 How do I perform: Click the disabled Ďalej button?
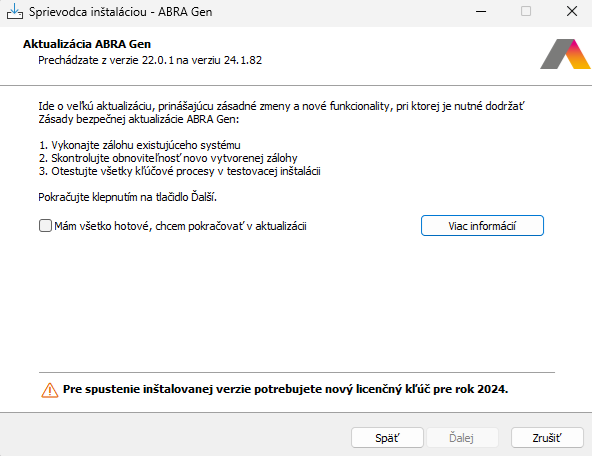click(x=461, y=438)
